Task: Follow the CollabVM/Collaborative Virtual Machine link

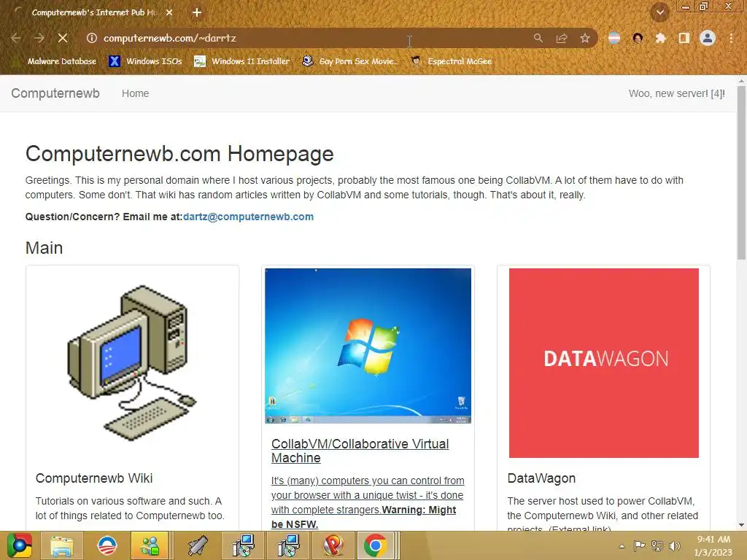Action: [360, 451]
